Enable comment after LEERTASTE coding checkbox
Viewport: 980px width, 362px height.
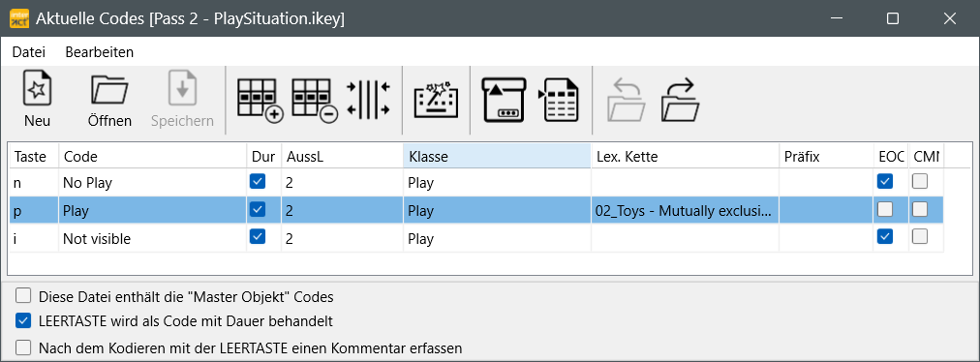[x=23, y=347]
